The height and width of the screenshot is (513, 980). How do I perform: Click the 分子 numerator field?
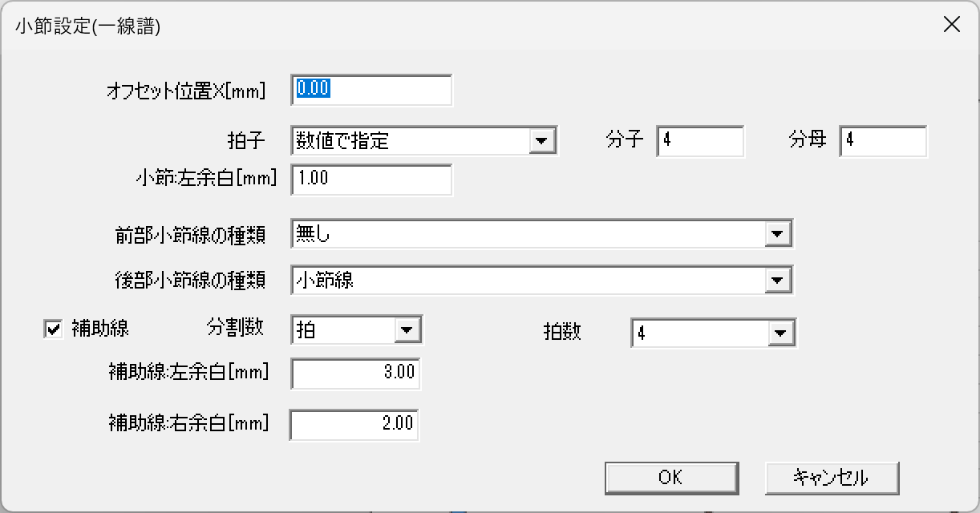pyautogui.click(x=700, y=141)
